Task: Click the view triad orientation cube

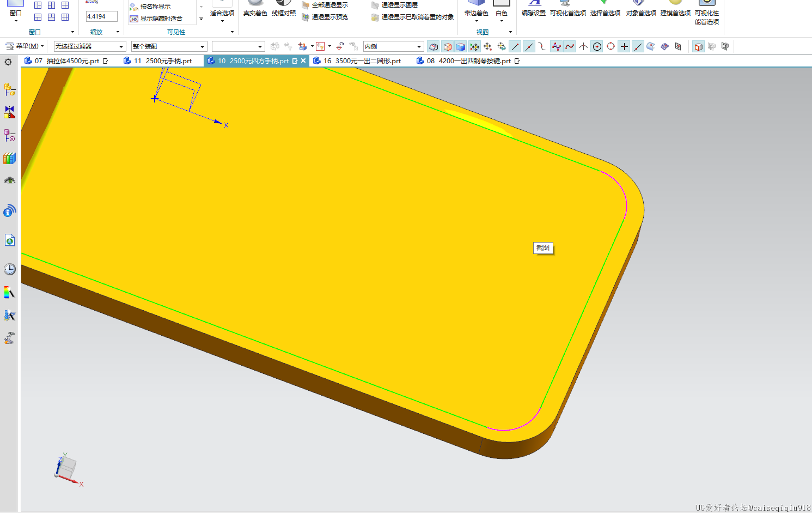Action: point(66,468)
